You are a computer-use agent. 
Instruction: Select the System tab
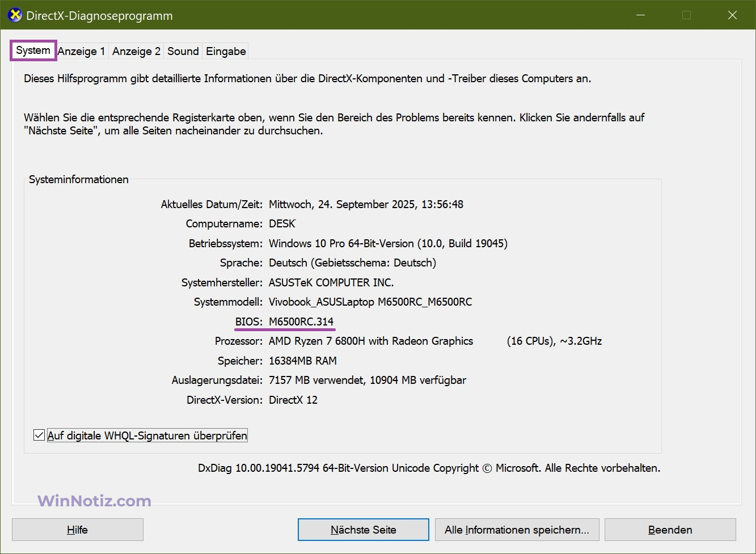33,50
